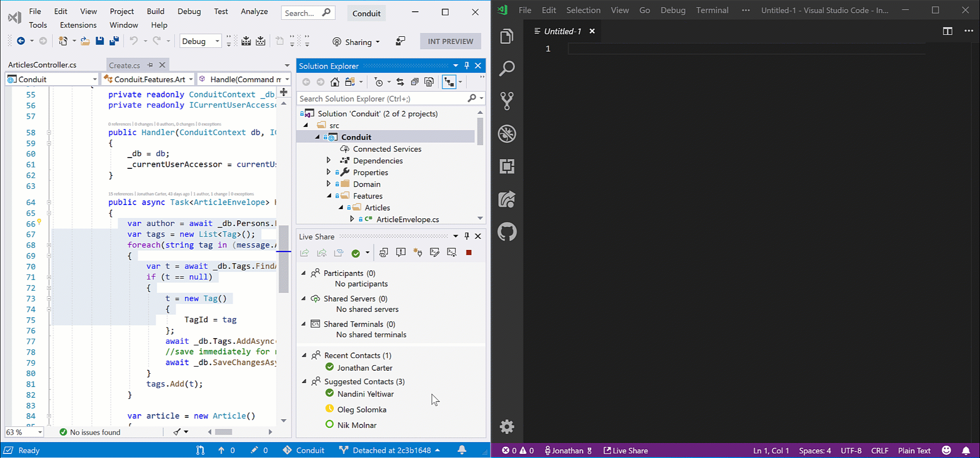This screenshot has height=458, width=980.
Task: Open the Selection menu in VS Code
Action: pyautogui.click(x=583, y=10)
